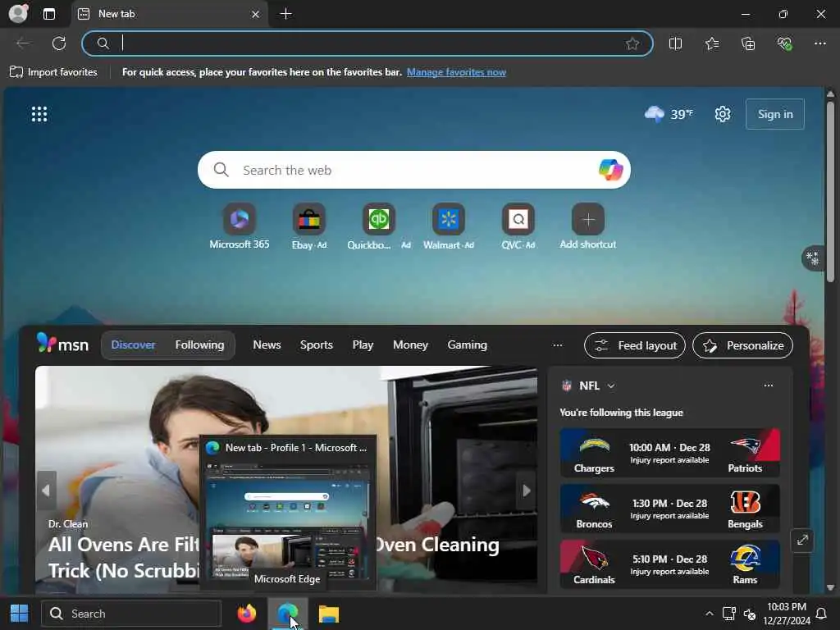The height and width of the screenshot is (630, 840).
Task: Launch Firefox from the taskbar
Action: (246, 614)
